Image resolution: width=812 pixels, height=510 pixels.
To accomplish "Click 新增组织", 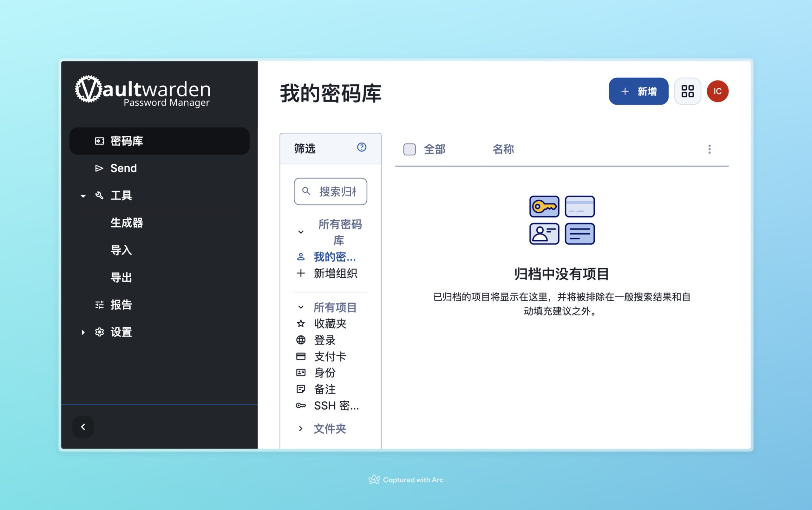I will (x=335, y=273).
